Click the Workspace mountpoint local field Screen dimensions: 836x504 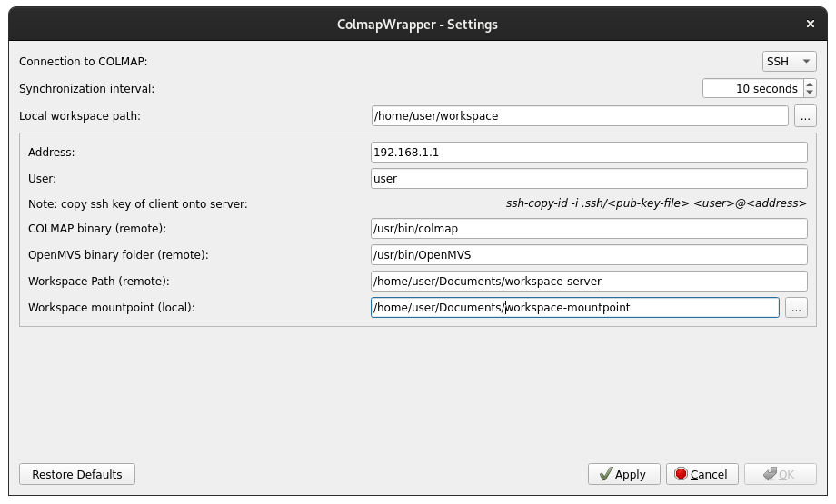pos(574,308)
